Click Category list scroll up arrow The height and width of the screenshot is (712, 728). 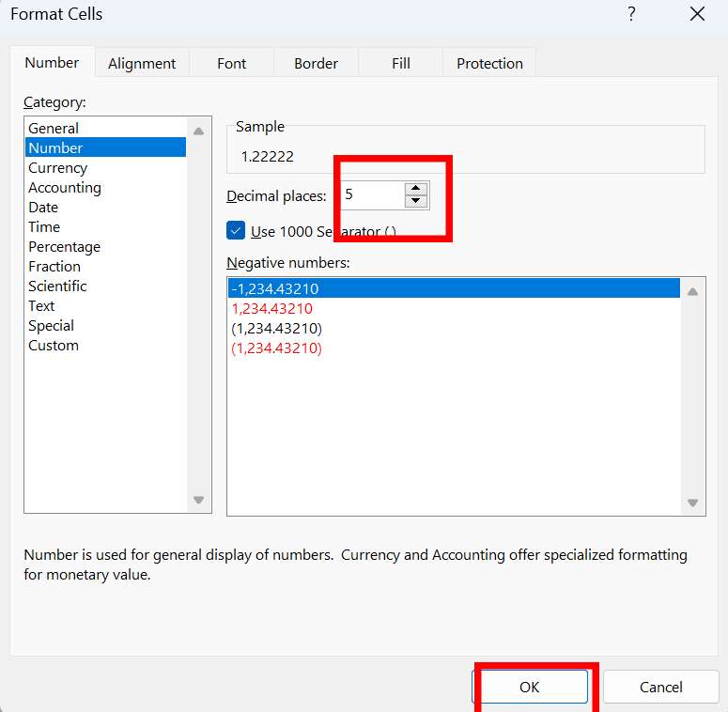(199, 132)
